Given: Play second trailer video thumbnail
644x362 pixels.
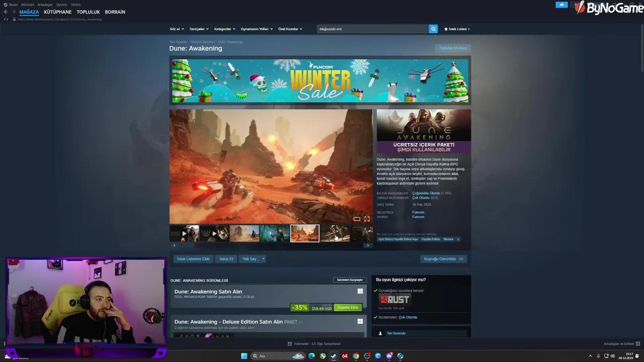Looking at the screenshot, I should (x=214, y=233).
